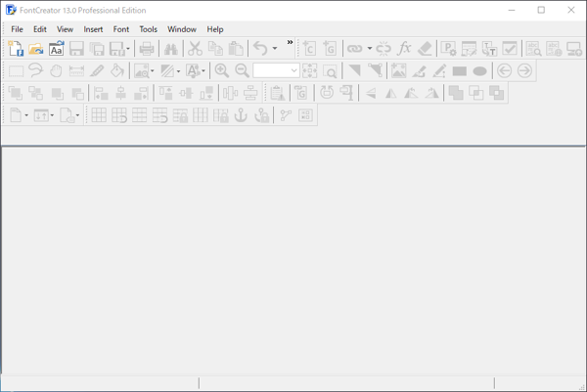Click the binoculars Find icon
Screen dimensions: 587x392
[171, 49]
